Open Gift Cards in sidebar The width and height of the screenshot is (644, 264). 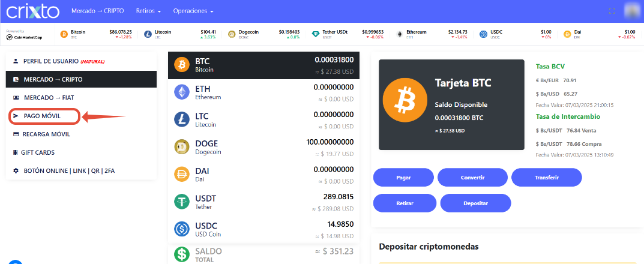[x=81, y=152]
